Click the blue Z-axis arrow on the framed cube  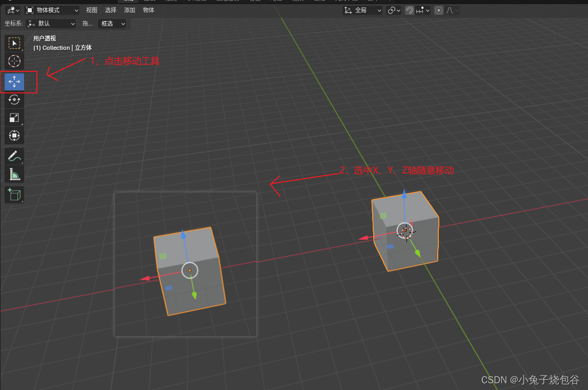[x=184, y=234]
